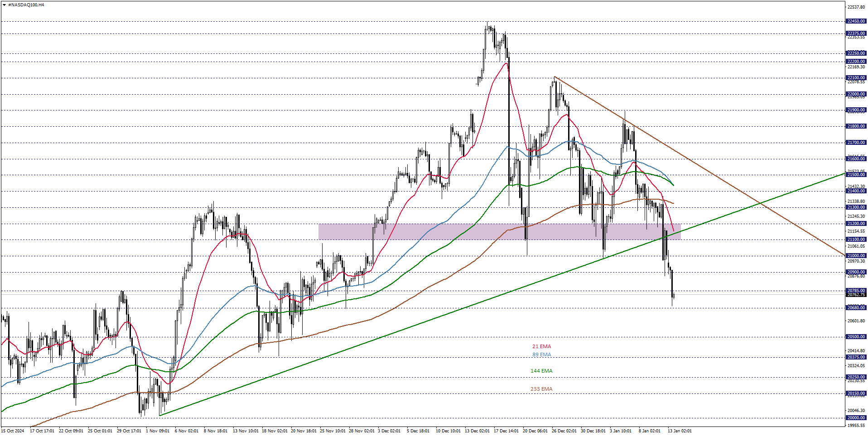Click the 20375.00 price level label

(856, 357)
